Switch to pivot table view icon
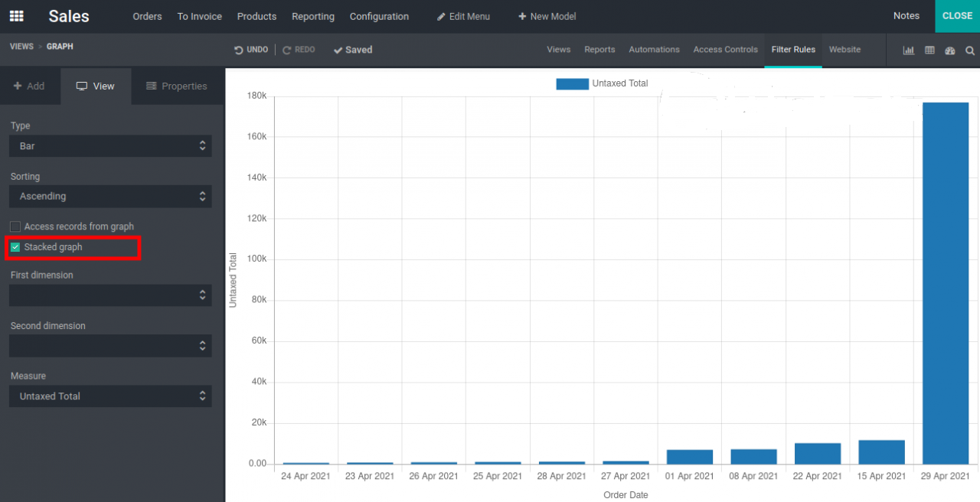 coord(929,51)
